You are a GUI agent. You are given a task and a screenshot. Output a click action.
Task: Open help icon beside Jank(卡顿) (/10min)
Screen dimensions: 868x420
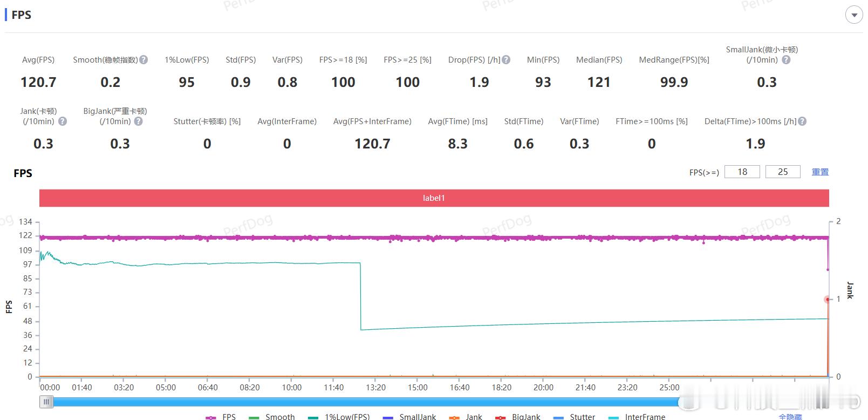(63, 121)
